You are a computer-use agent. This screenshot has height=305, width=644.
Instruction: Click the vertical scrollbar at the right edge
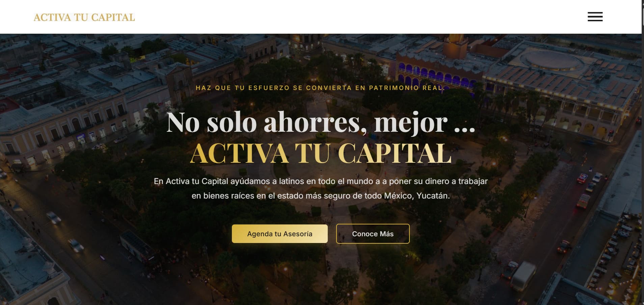click(643, 152)
